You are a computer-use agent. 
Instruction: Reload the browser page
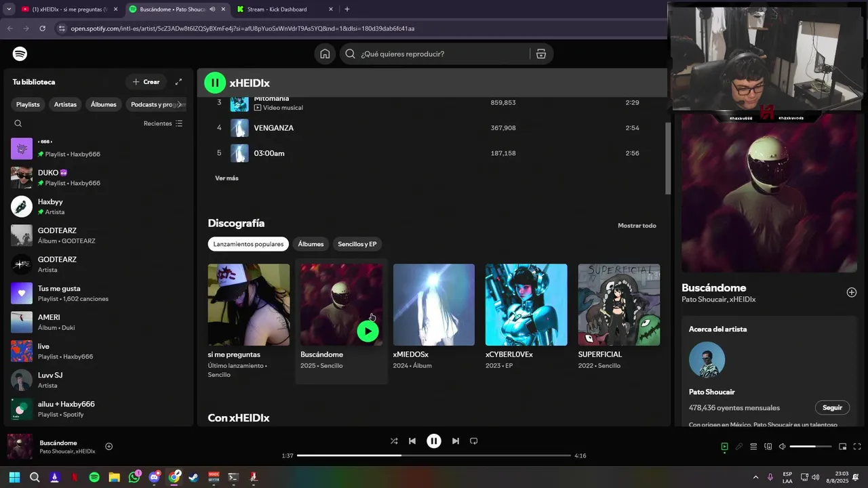(x=42, y=28)
